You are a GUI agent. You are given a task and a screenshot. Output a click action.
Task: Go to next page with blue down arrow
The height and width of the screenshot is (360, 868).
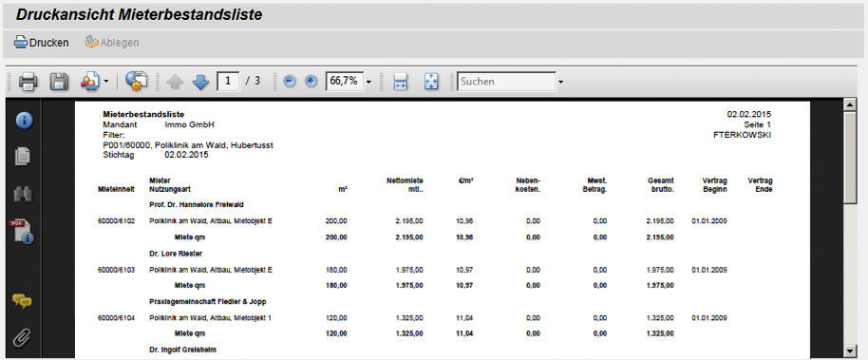tap(201, 82)
